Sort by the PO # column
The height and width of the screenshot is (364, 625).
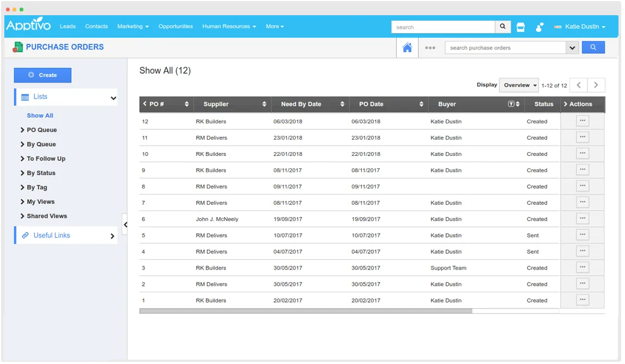(x=187, y=104)
